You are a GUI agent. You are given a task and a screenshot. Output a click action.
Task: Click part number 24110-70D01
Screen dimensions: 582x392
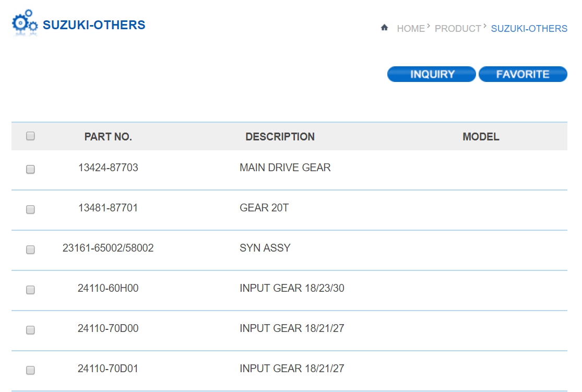(108, 368)
